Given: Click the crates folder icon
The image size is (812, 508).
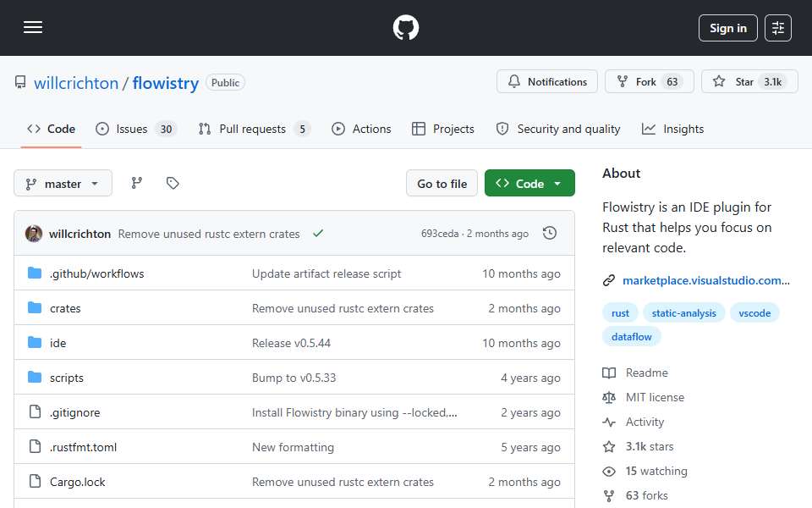Looking at the screenshot, I should pos(35,308).
